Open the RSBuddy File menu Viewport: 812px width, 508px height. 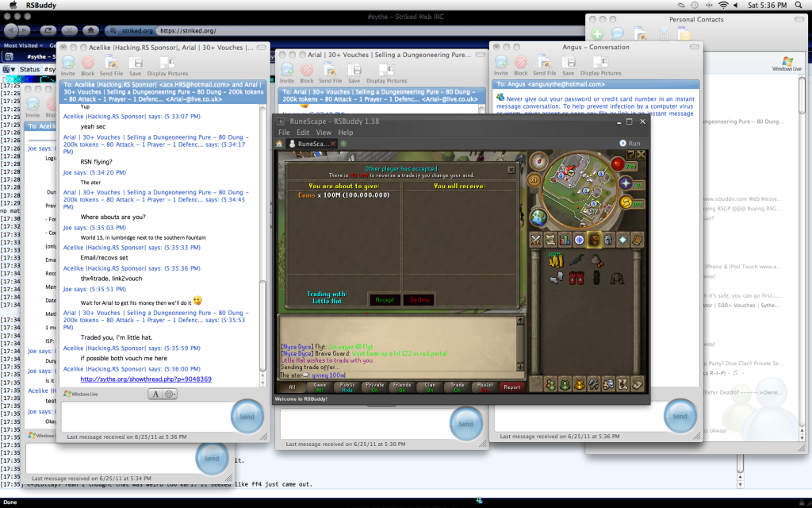pyautogui.click(x=284, y=133)
